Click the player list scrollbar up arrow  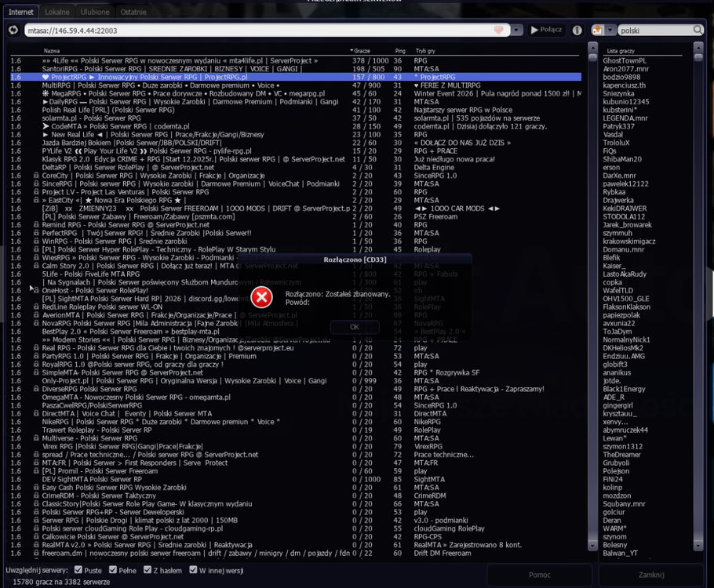point(698,46)
